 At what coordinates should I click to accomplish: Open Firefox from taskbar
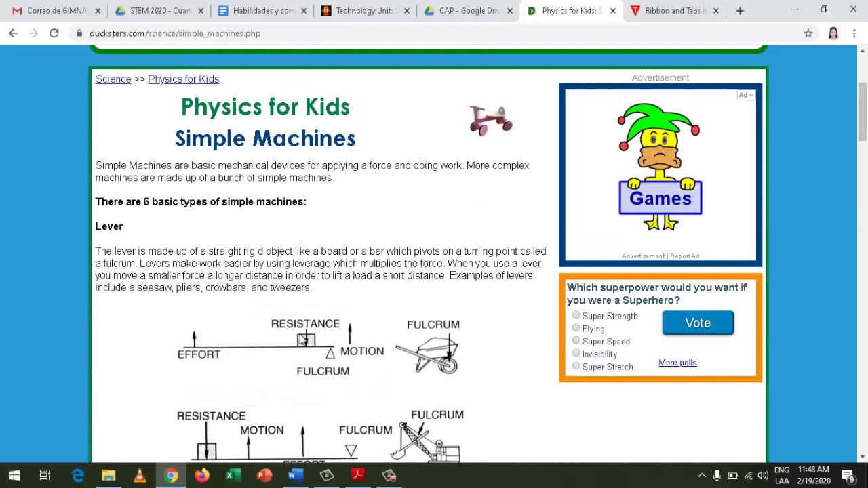[202, 475]
